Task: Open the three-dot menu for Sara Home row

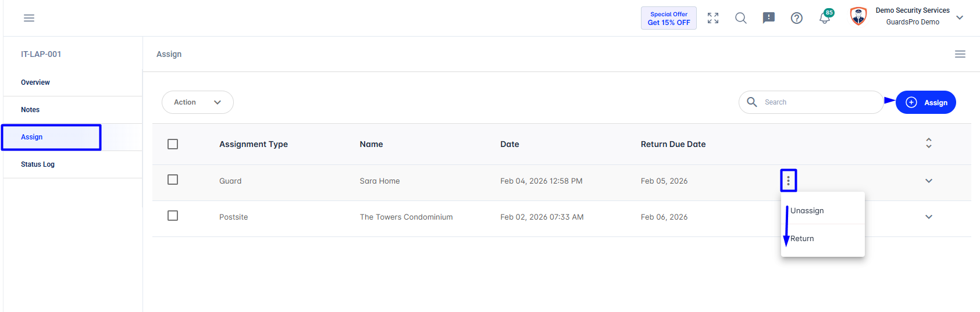Action: (789, 181)
